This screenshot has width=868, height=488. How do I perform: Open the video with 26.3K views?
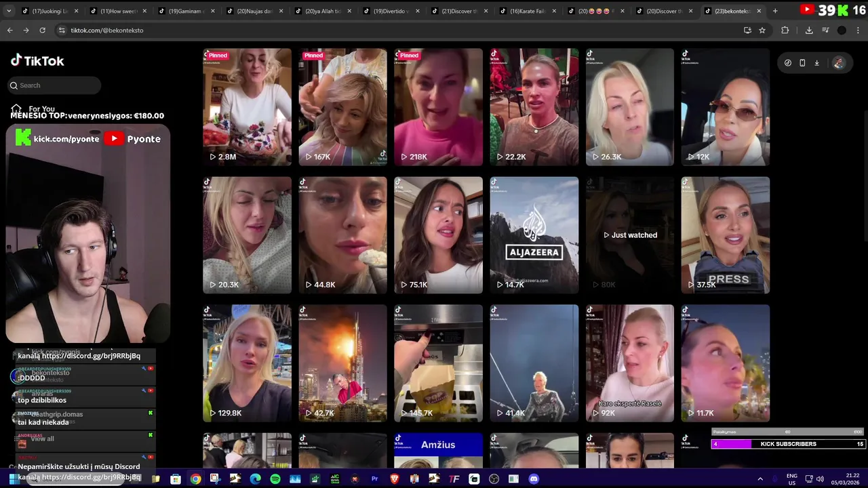point(630,107)
